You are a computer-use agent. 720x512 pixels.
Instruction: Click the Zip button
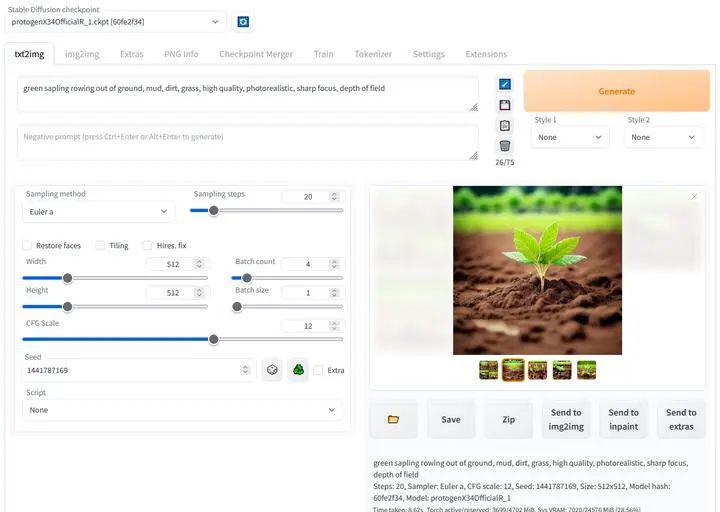508,419
